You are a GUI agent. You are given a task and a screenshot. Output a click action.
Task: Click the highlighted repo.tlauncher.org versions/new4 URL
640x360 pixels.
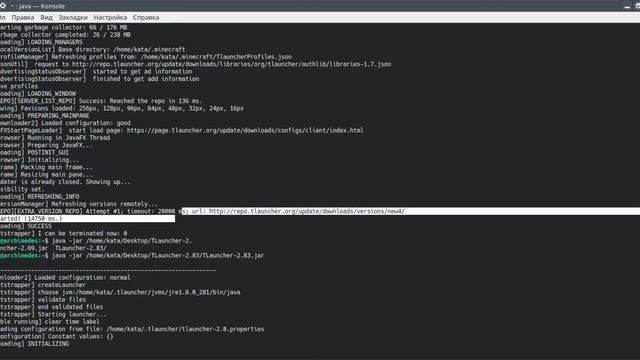click(x=307, y=211)
